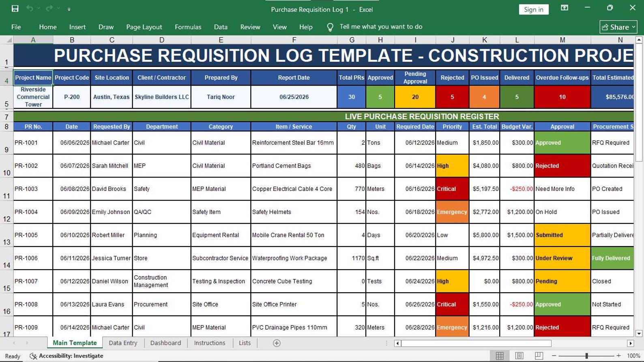
Task: Click the zoom out minus button
Action: pyautogui.click(x=554, y=356)
